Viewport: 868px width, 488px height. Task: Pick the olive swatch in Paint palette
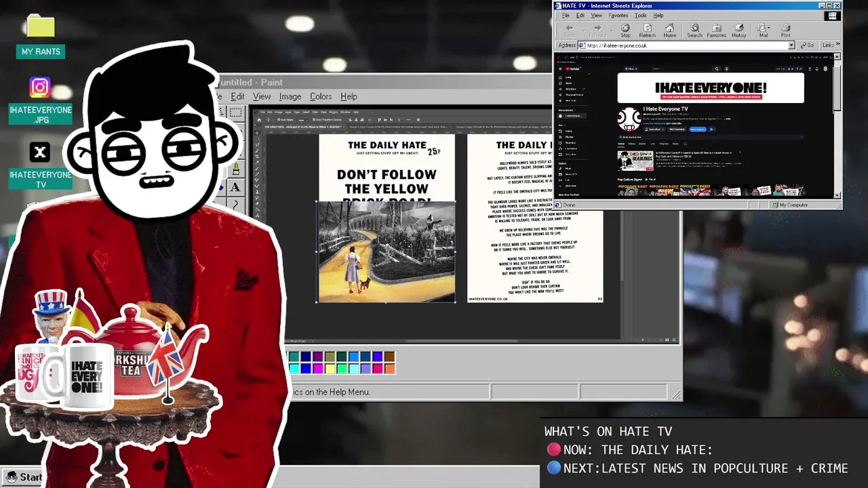(330, 357)
